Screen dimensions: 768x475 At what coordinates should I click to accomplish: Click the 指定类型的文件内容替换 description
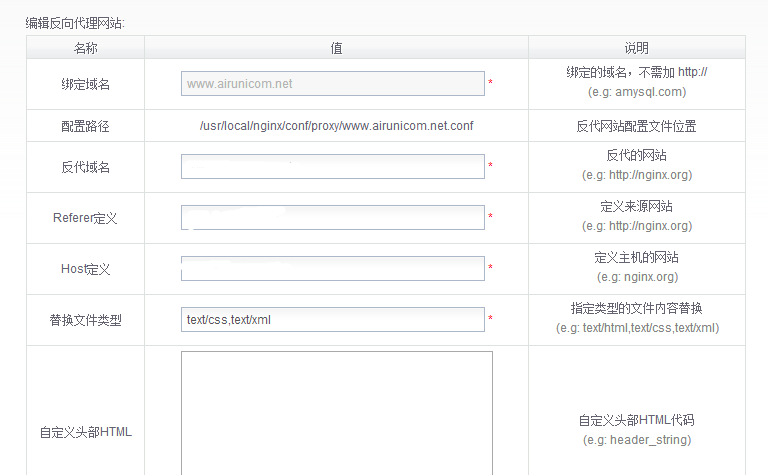[x=636, y=308]
